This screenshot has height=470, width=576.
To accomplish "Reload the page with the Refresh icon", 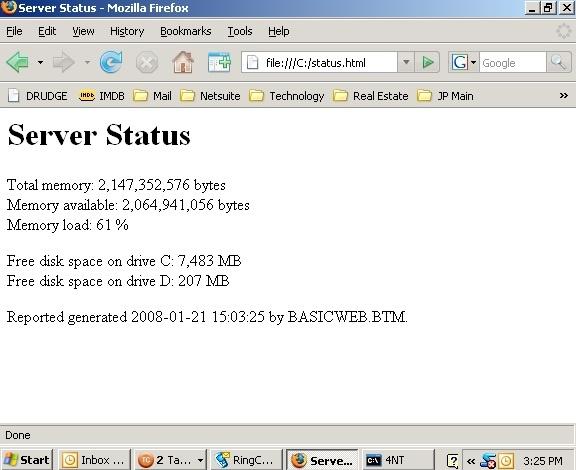I will click(x=111, y=62).
